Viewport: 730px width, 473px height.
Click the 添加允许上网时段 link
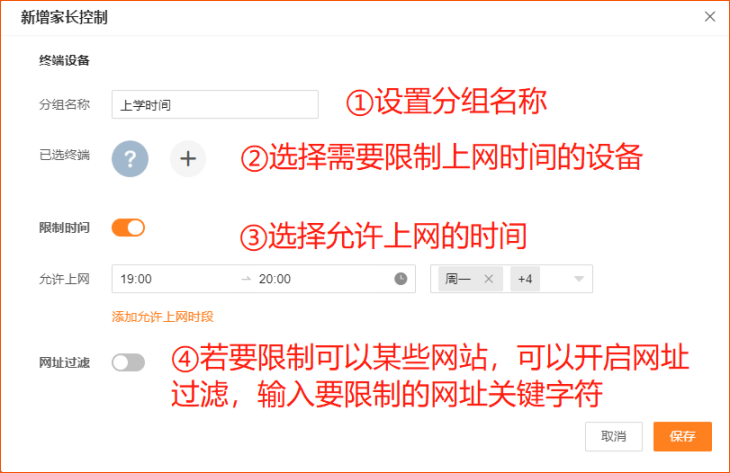coord(162,317)
